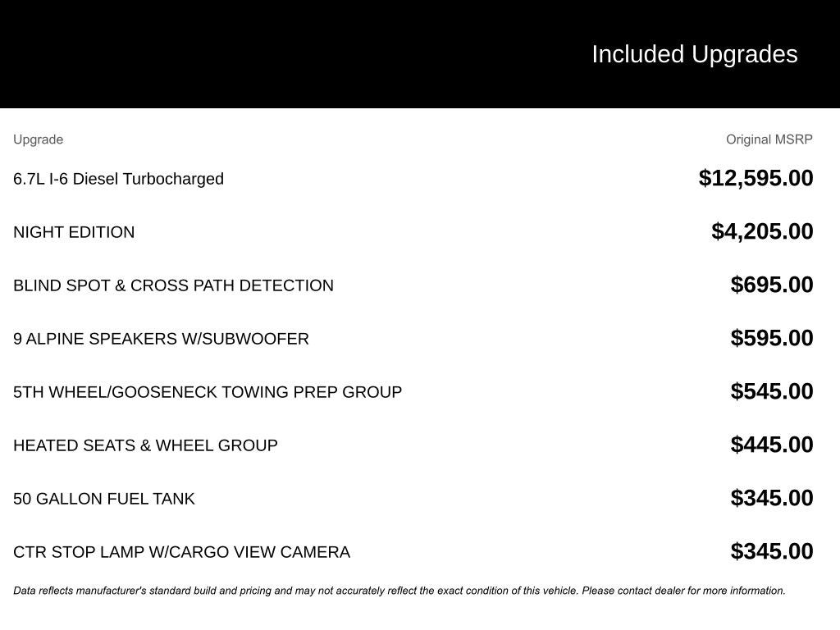Click the $4,205.00 price

pos(762,231)
